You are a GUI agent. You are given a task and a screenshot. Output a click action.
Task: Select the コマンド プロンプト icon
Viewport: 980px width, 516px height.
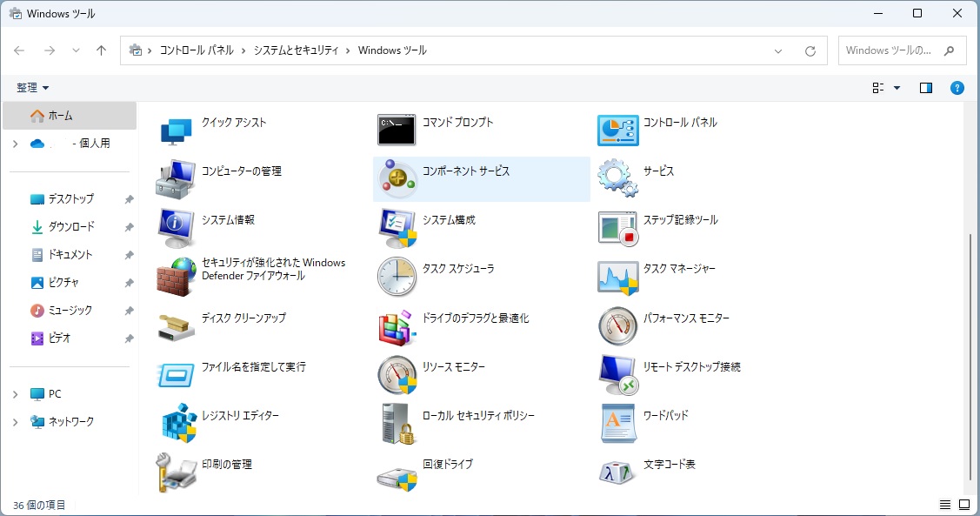397,131
